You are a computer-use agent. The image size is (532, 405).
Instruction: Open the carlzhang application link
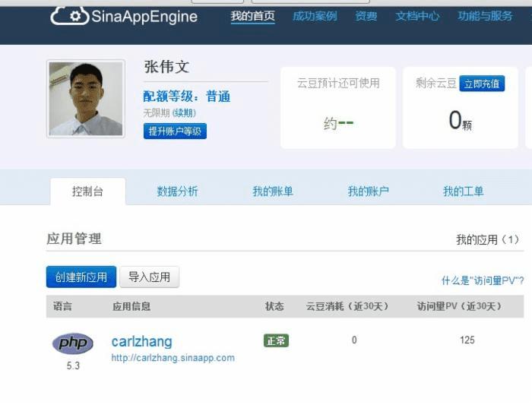142,341
